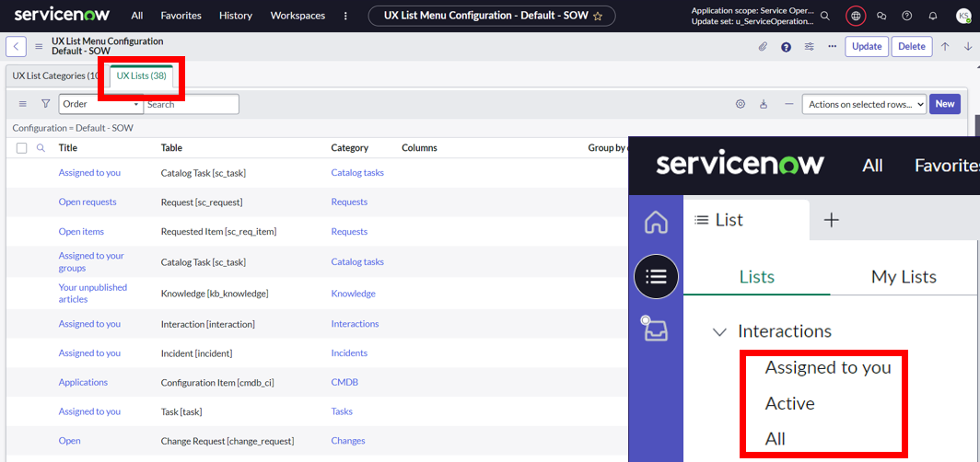Open the Tasks category link

(342, 411)
